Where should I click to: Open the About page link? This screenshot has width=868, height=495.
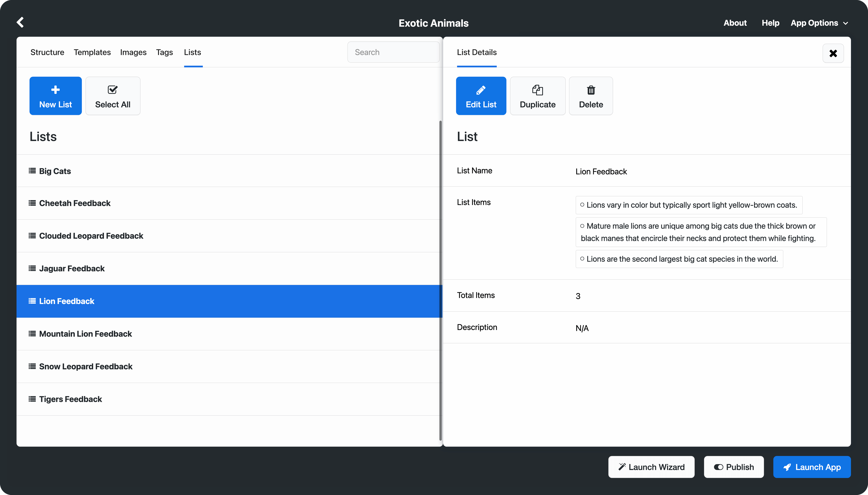click(x=735, y=23)
